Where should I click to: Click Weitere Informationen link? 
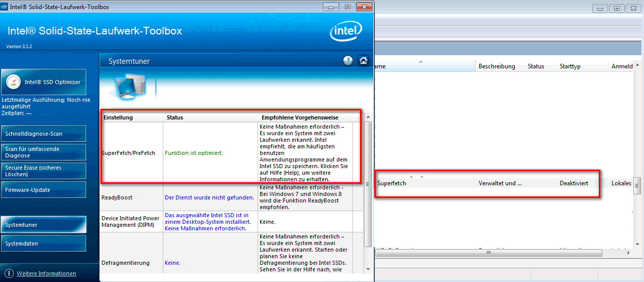point(46,273)
